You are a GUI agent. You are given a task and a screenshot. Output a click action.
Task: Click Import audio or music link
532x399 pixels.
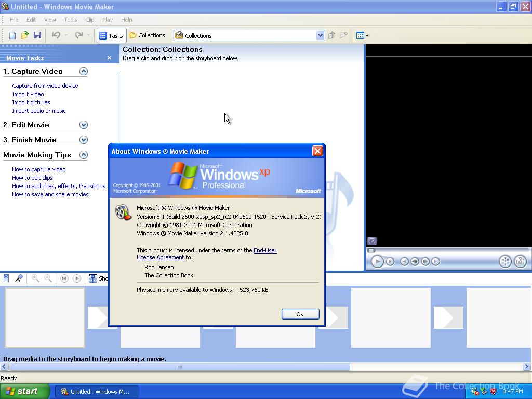point(38,111)
